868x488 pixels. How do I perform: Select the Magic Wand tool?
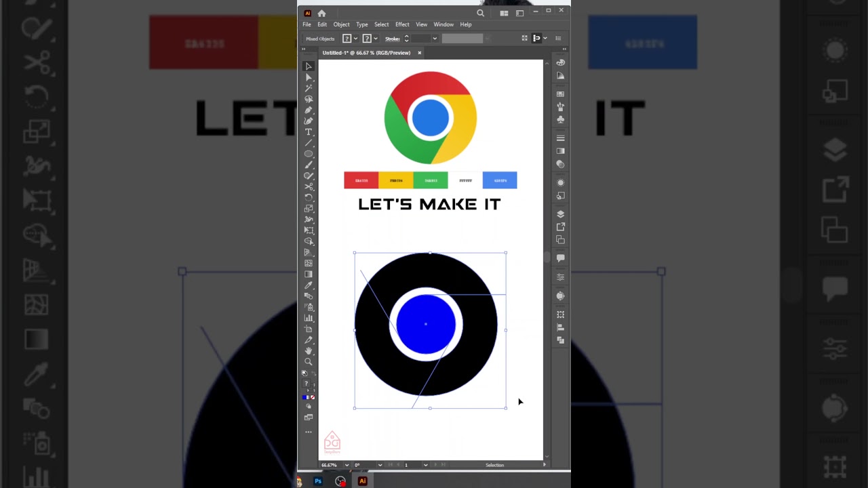click(x=309, y=88)
